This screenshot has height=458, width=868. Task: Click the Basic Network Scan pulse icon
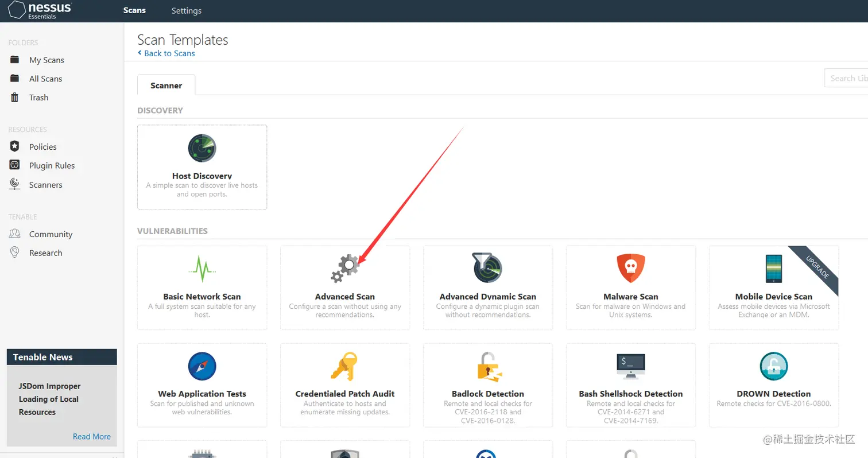point(202,269)
